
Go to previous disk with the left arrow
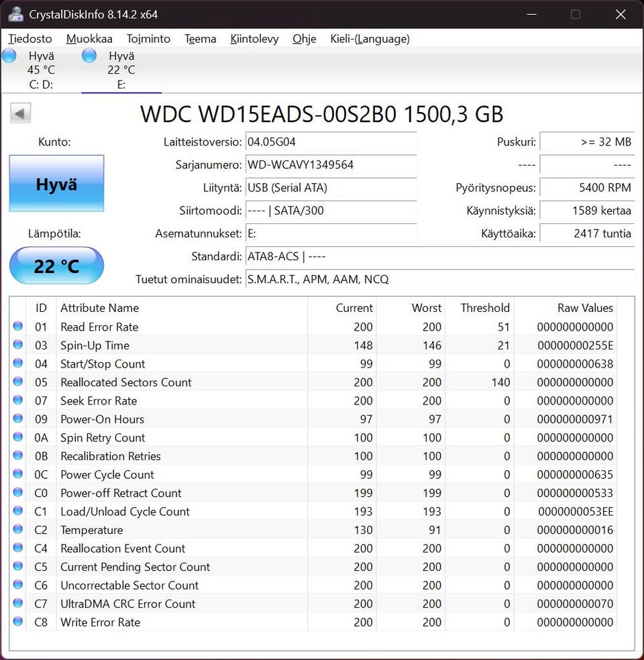pyautogui.click(x=20, y=113)
